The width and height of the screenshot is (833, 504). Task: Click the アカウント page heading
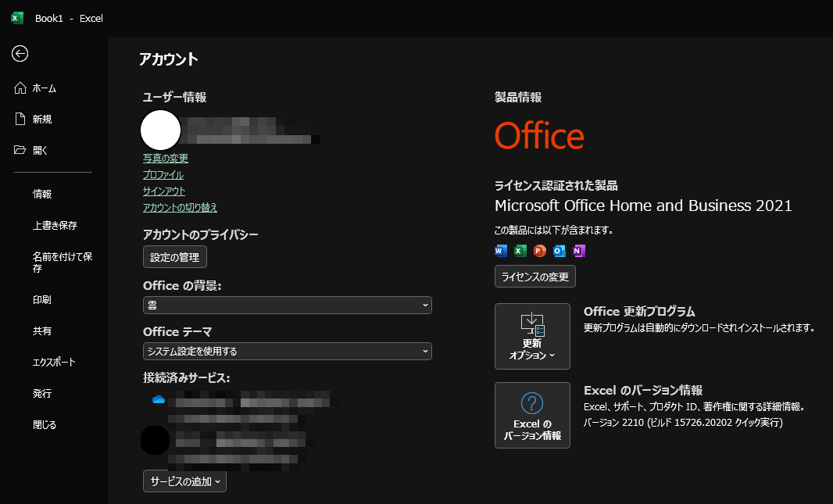coord(169,59)
